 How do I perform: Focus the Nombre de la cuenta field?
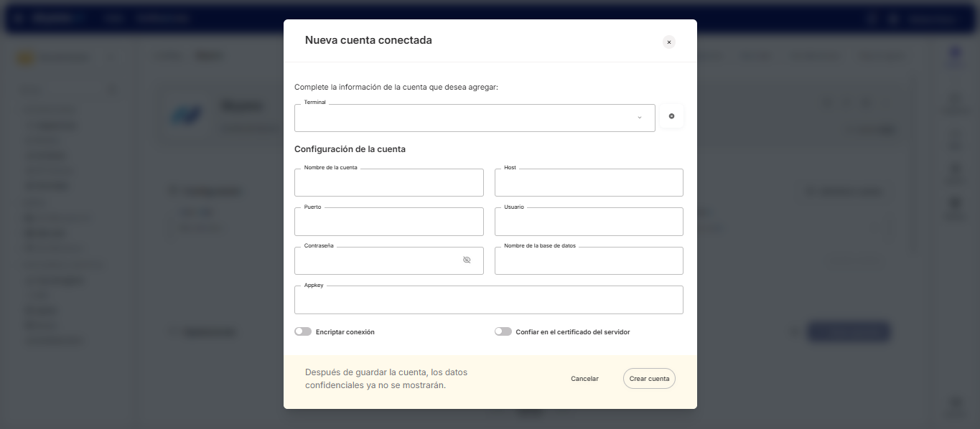(388, 184)
